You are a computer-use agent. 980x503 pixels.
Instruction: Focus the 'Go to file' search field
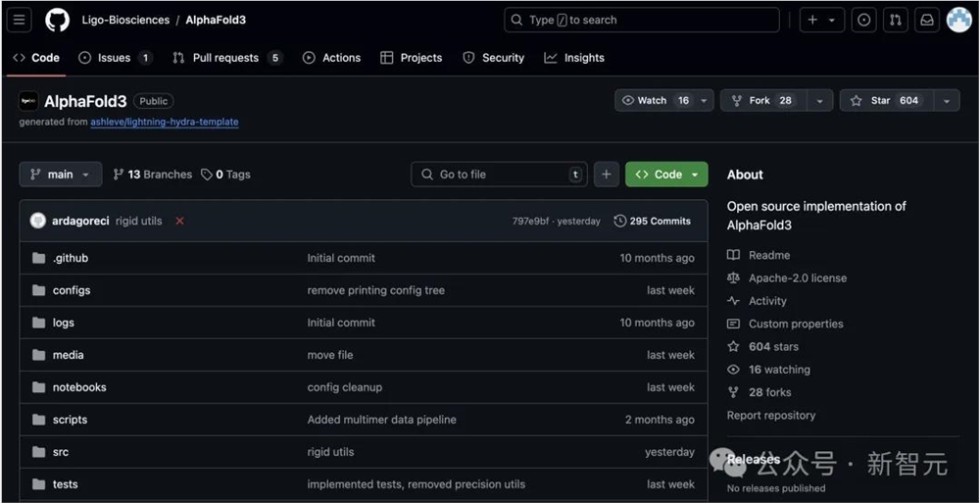[x=499, y=175]
